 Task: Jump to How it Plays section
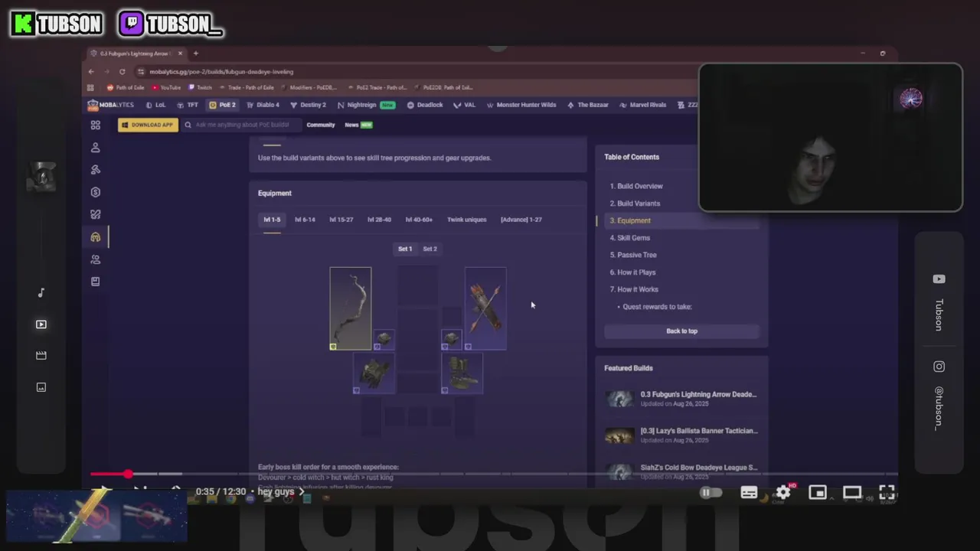pyautogui.click(x=636, y=272)
